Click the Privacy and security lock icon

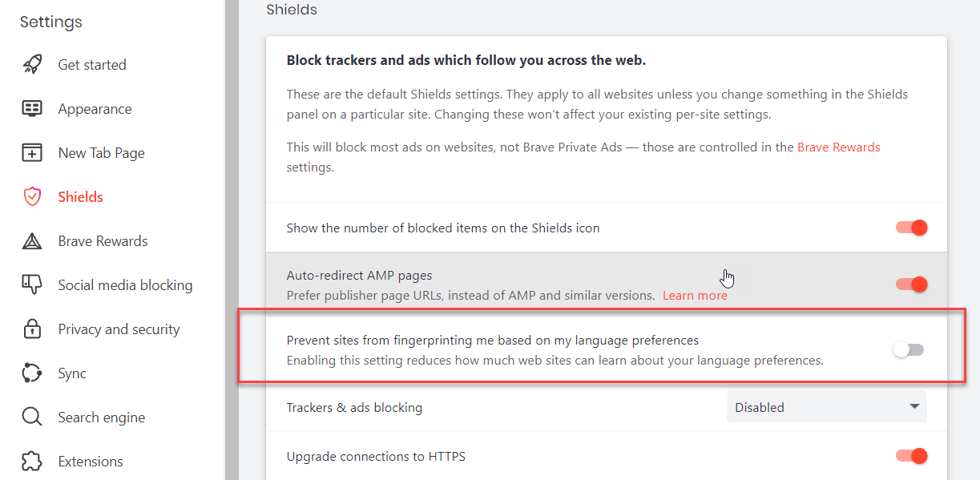tap(32, 329)
